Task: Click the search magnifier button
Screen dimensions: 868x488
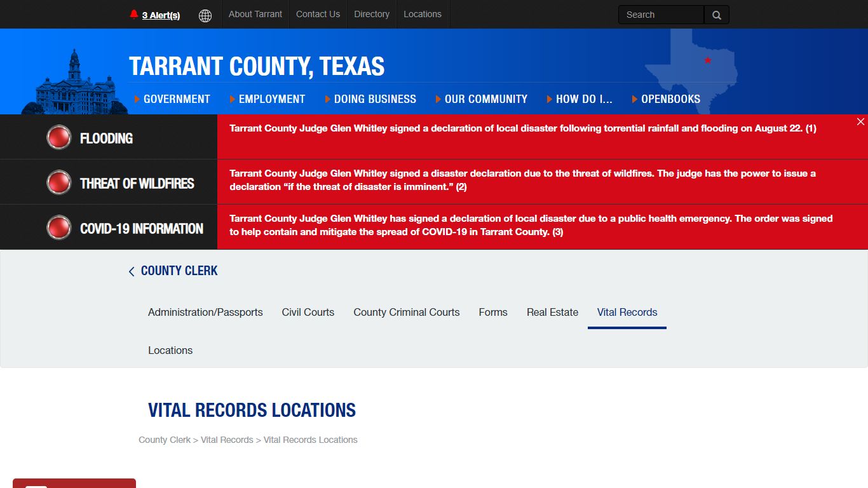Action: [x=717, y=15]
